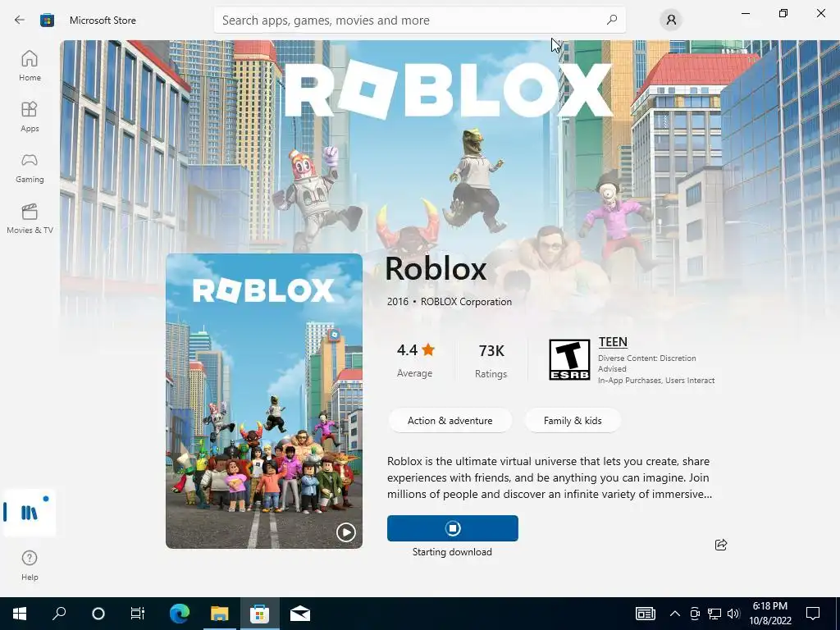The height and width of the screenshot is (630, 840).
Task: Open the Apps section in sidebar
Action: [30, 116]
